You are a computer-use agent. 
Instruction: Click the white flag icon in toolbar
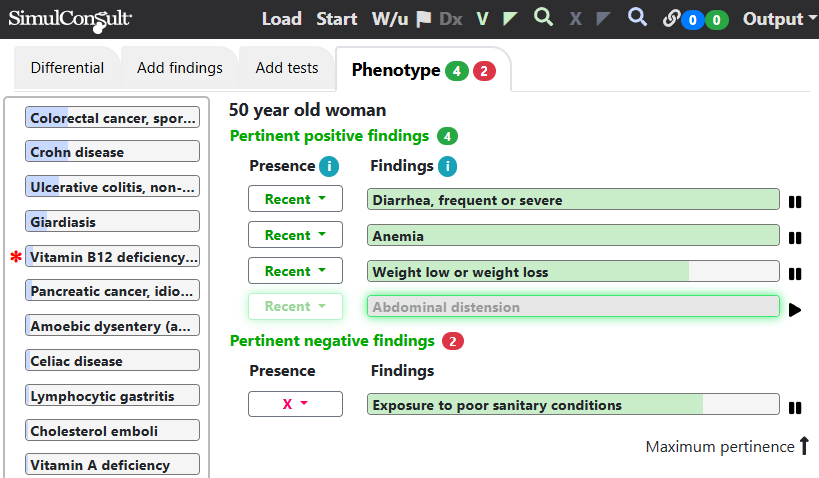[x=424, y=19]
